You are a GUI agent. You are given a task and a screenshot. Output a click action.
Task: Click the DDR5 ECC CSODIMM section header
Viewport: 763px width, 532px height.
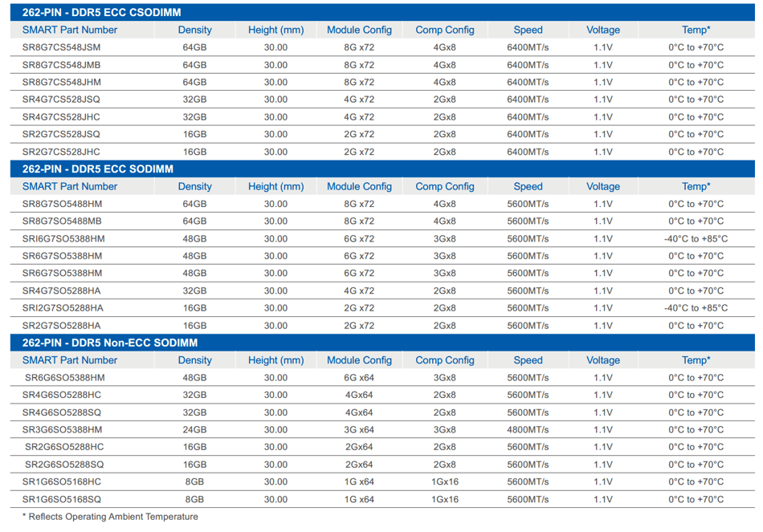click(97, 12)
